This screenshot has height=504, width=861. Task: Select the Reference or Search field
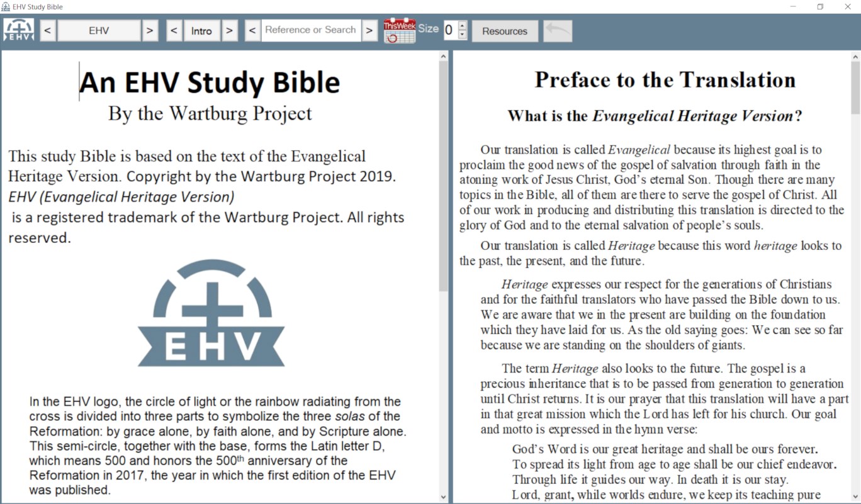311,30
